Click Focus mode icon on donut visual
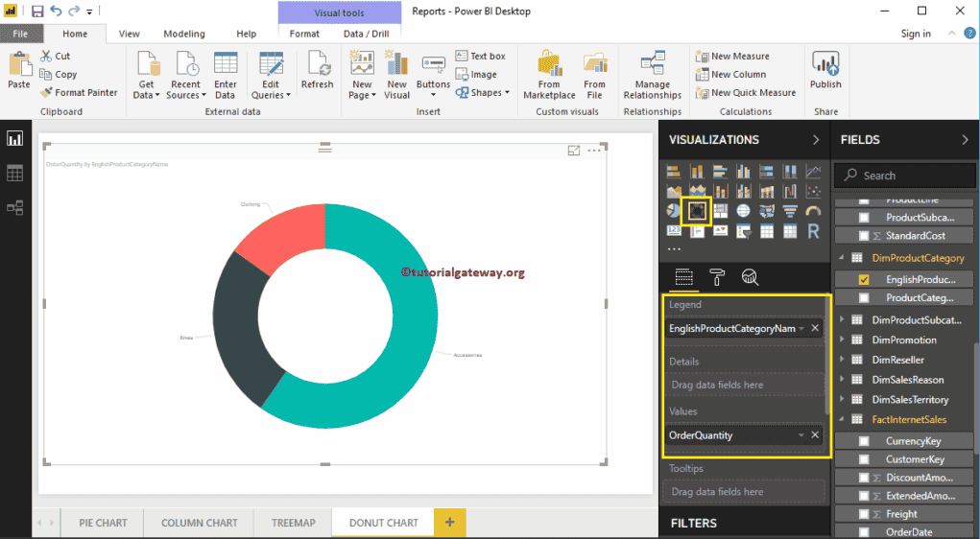The width and height of the screenshot is (980, 539). click(x=574, y=151)
